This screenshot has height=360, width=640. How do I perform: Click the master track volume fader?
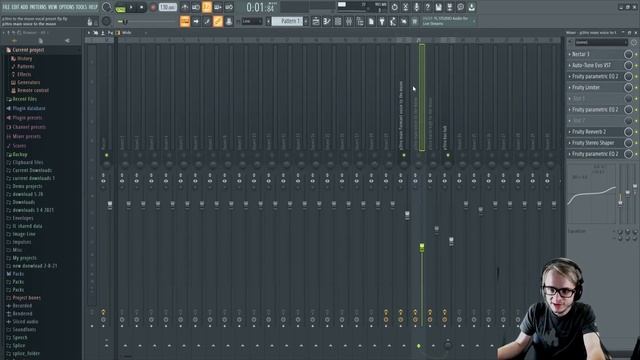(110, 205)
